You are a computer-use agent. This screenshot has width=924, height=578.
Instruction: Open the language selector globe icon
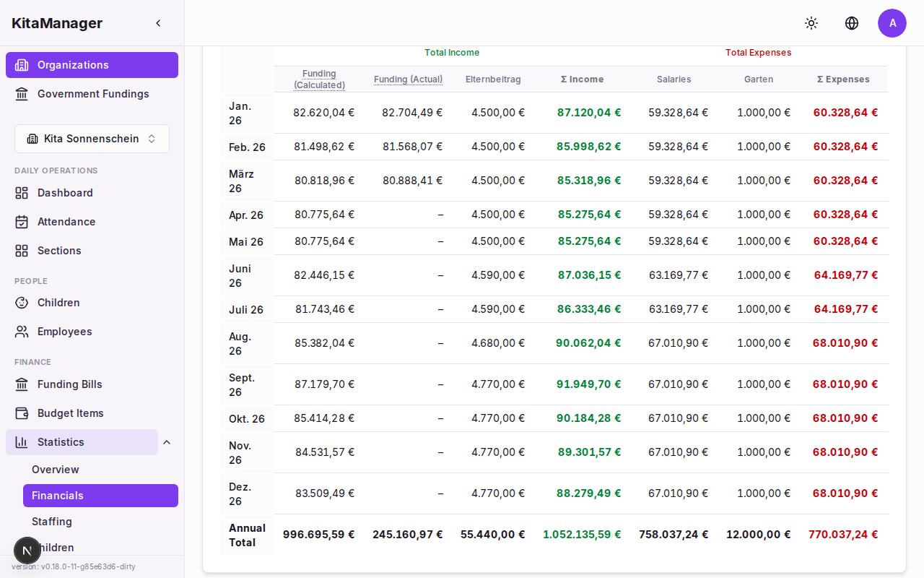[x=852, y=23]
